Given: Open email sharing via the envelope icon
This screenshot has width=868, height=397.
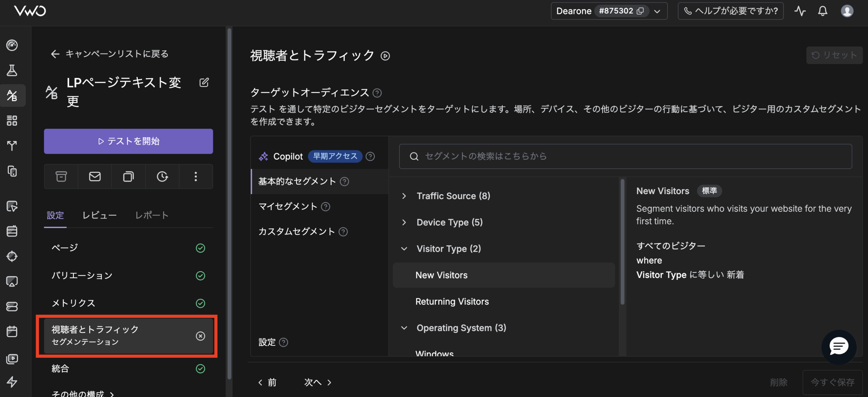Looking at the screenshot, I should pyautogui.click(x=95, y=176).
